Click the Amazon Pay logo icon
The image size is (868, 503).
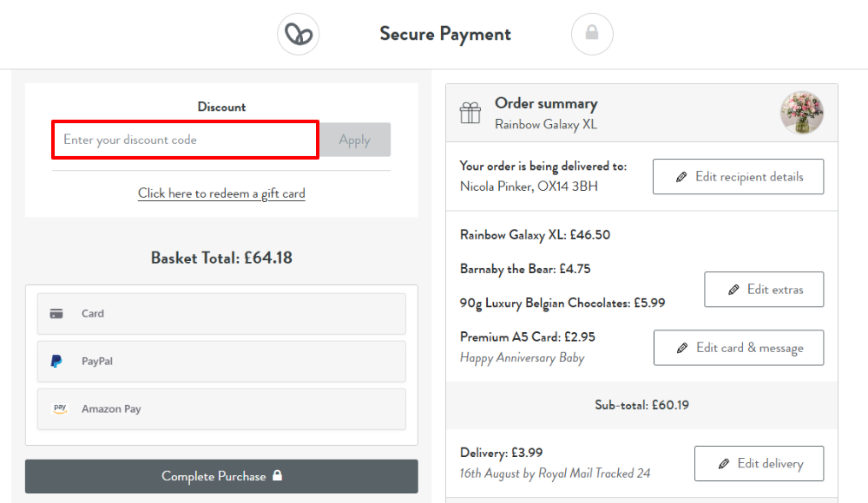60,408
